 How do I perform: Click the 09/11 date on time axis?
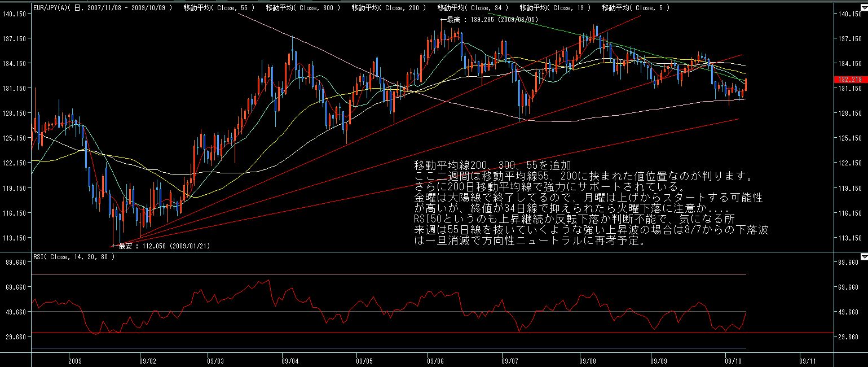click(x=808, y=360)
